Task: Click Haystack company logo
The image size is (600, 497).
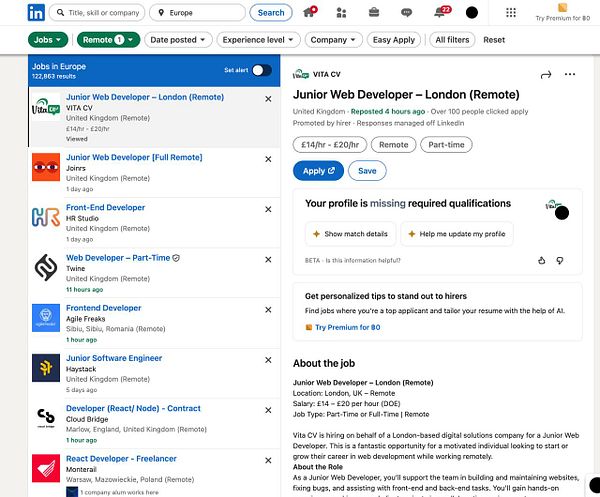Action: tap(46, 368)
